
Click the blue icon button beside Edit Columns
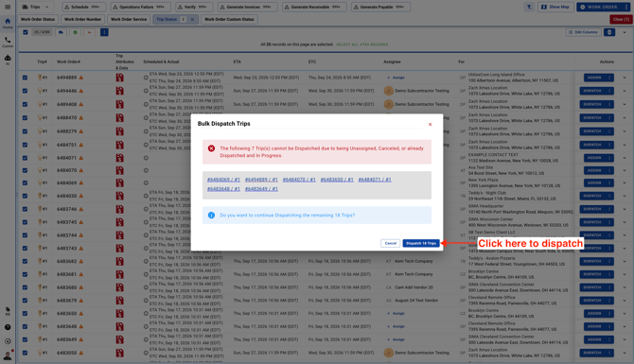pos(609,32)
